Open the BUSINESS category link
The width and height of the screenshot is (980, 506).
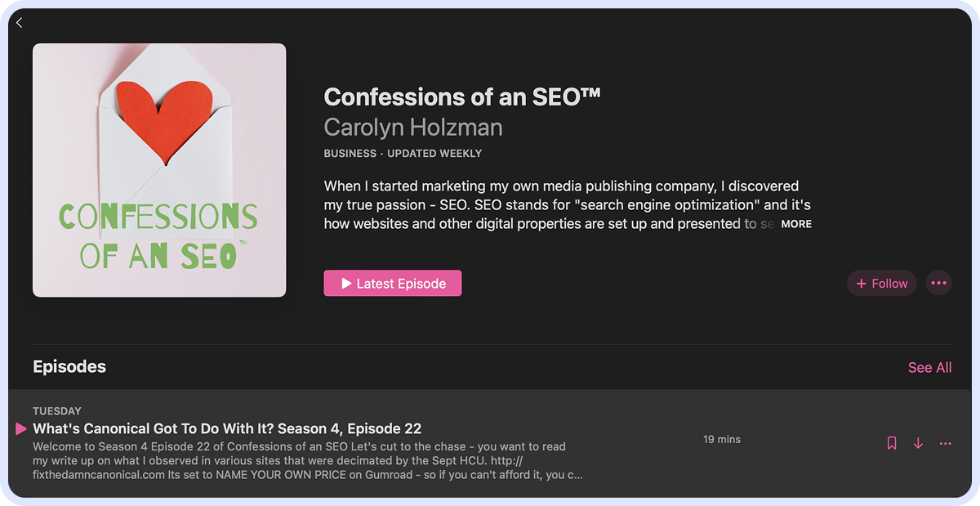click(x=350, y=154)
